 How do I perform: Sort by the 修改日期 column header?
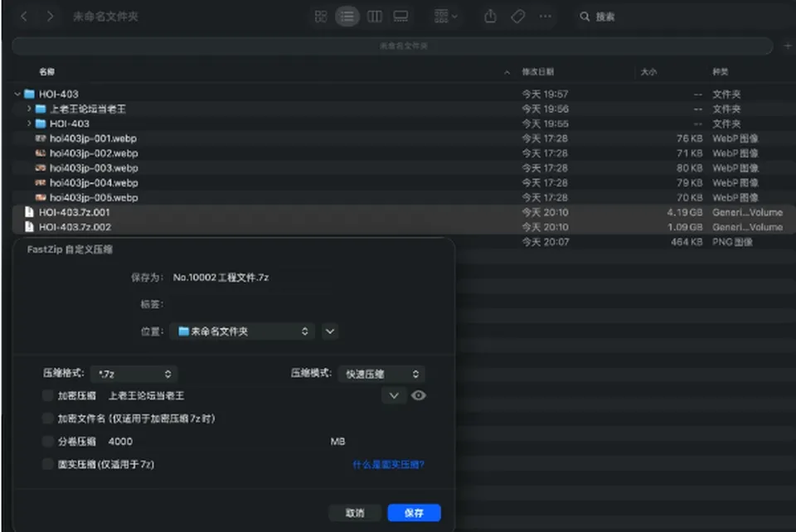(537, 71)
